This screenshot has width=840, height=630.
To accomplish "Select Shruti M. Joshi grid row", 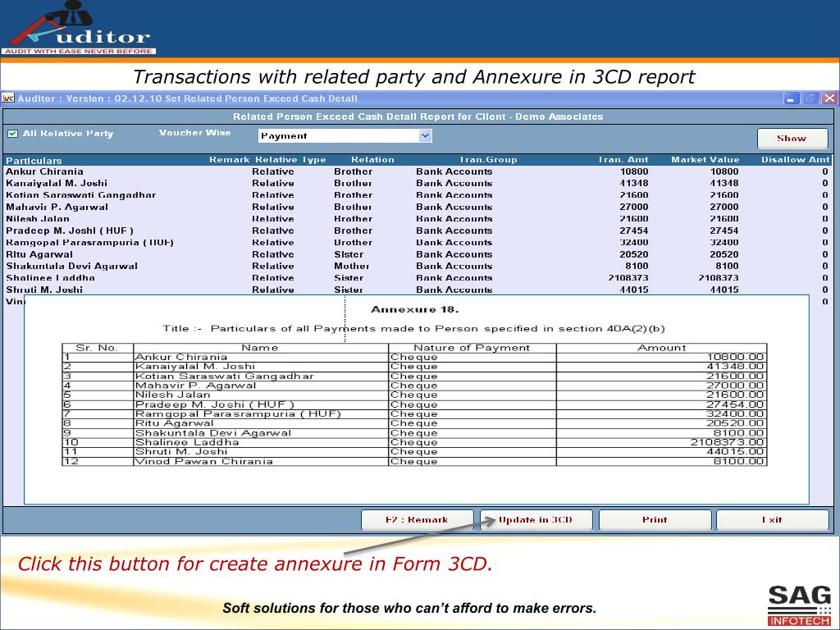I will pyautogui.click(x=418, y=290).
